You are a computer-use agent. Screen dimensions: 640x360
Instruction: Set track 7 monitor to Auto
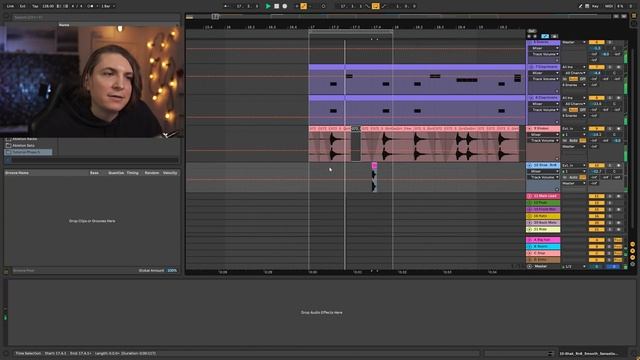point(573,79)
